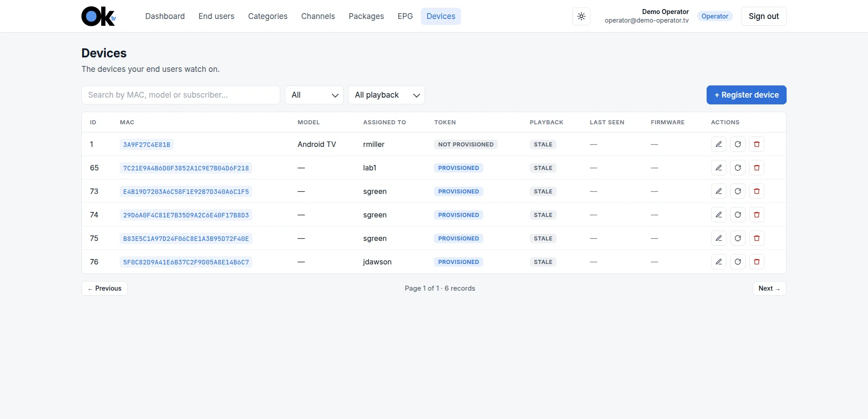Select the EPG nav item
Image resolution: width=868 pixels, height=419 pixels.
(x=405, y=16)
